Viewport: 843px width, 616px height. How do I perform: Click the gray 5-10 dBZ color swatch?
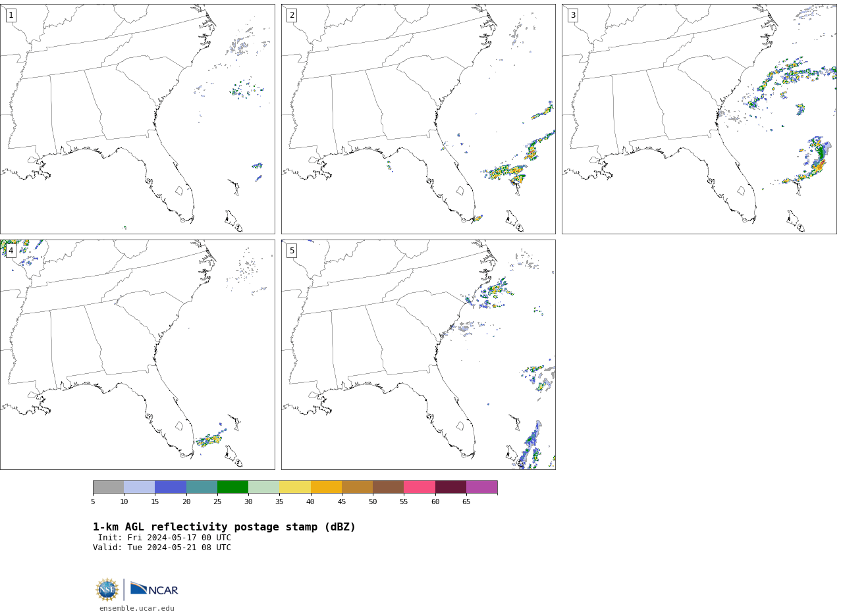pyautogui.click(x=108, y=487)
